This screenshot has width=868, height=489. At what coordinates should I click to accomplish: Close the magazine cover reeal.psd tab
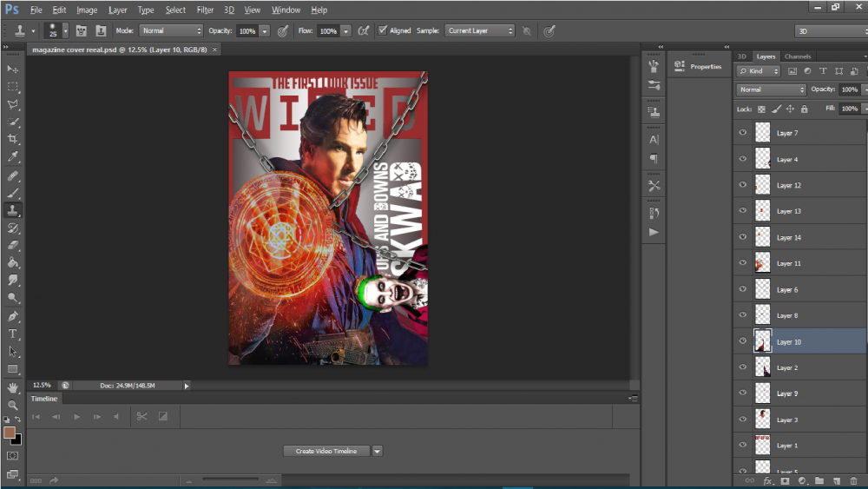click(x=214, y=50)
